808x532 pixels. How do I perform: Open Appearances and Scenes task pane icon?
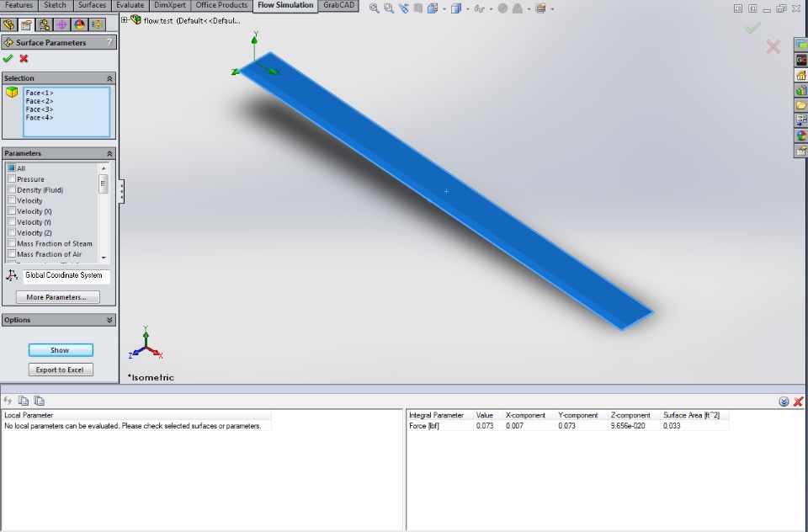[x=801, y=136]
